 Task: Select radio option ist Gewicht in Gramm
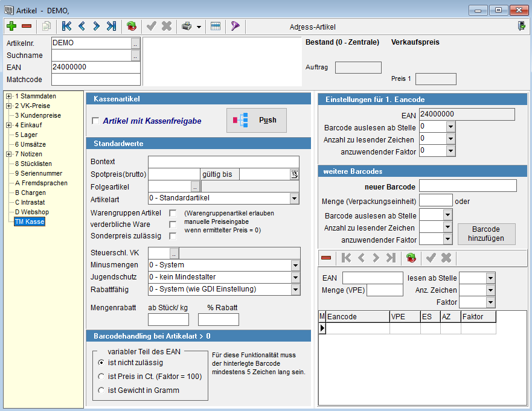101,390
